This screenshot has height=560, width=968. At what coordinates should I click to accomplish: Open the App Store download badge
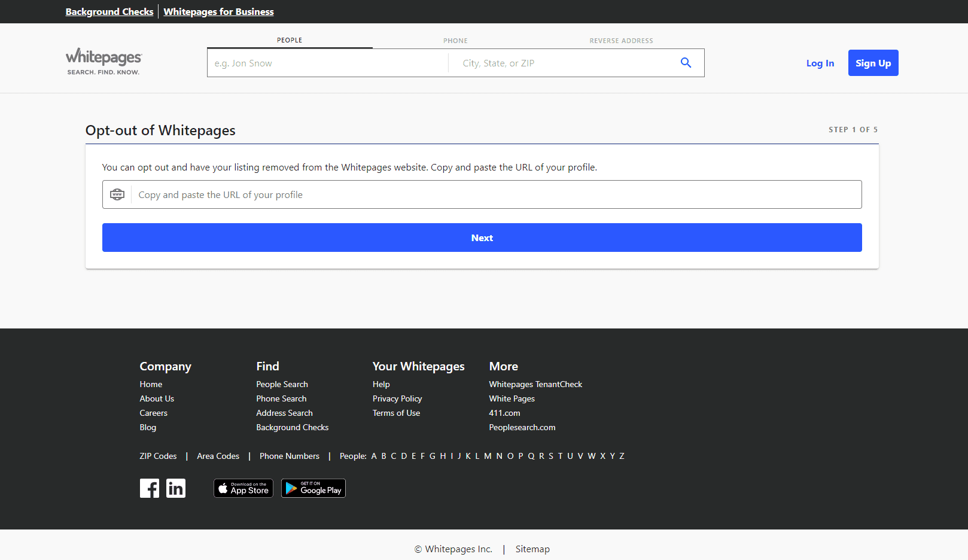pos(243,488)
